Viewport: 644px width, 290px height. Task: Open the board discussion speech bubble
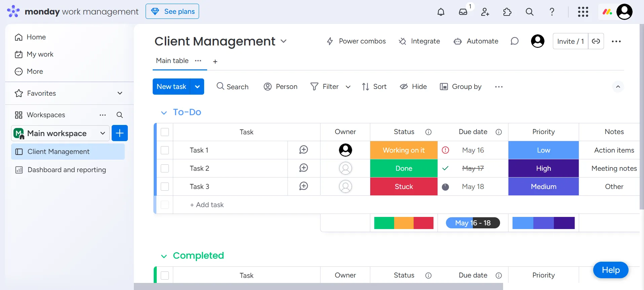(515, 41)
